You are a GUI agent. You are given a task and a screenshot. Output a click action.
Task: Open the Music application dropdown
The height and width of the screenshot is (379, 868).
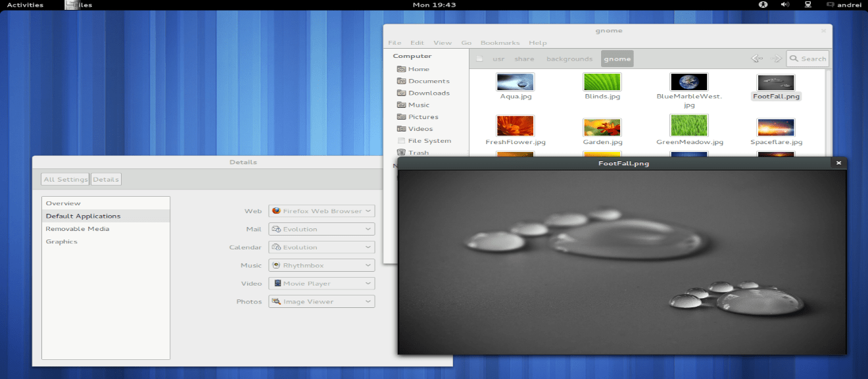321,265
